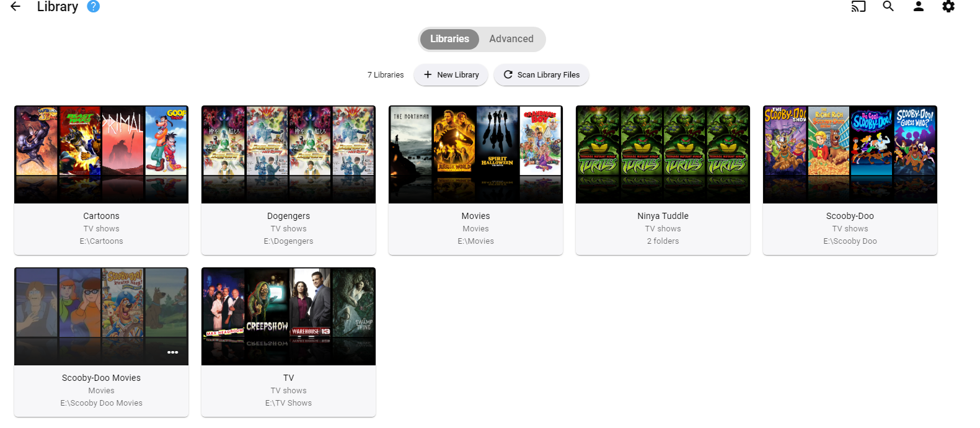980x428 pixels.
Task: Open the Library help question mark icon
Action: [x=94, y=6]
